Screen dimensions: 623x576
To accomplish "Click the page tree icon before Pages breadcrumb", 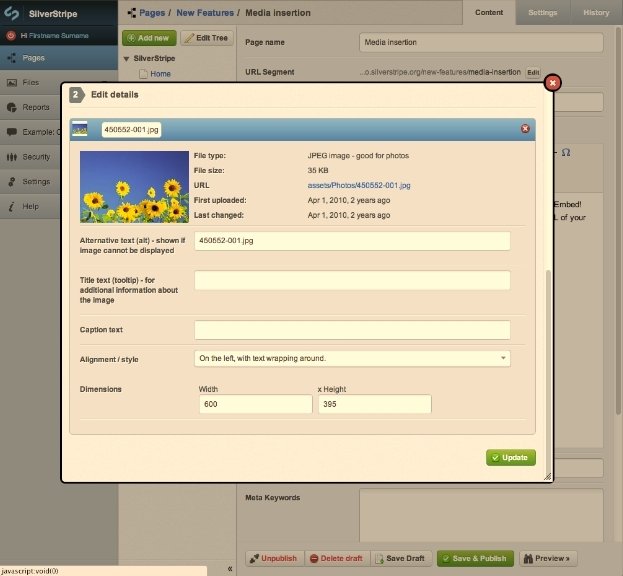I will point(132,13).
